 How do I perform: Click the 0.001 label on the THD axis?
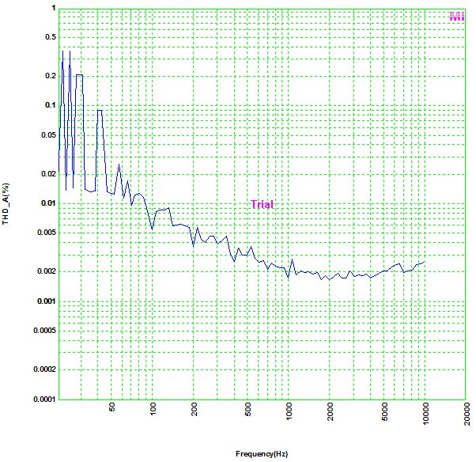point(47,301)
